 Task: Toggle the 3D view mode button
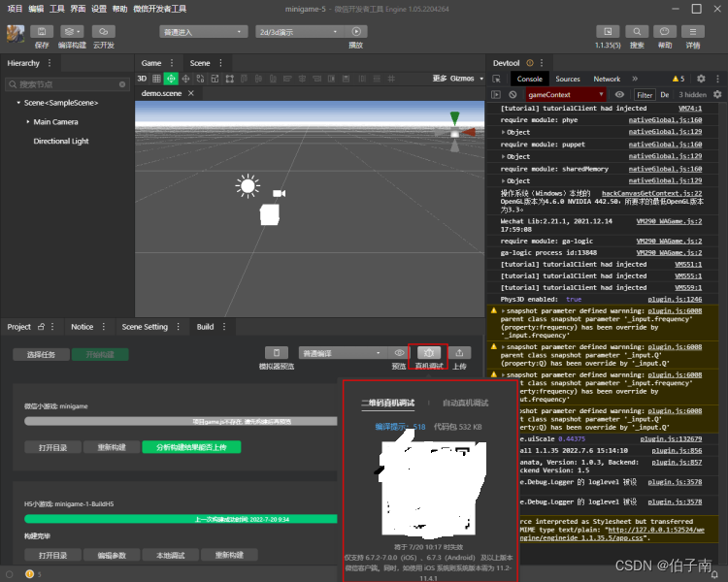click(x=142, y=79)
